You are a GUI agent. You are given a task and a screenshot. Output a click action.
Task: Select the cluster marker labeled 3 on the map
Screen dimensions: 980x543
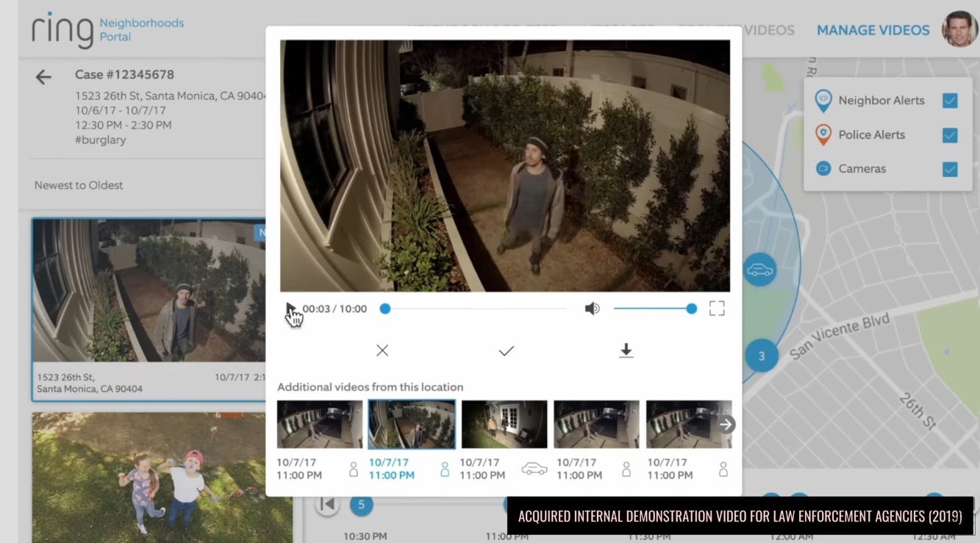[x=762, y=356]
